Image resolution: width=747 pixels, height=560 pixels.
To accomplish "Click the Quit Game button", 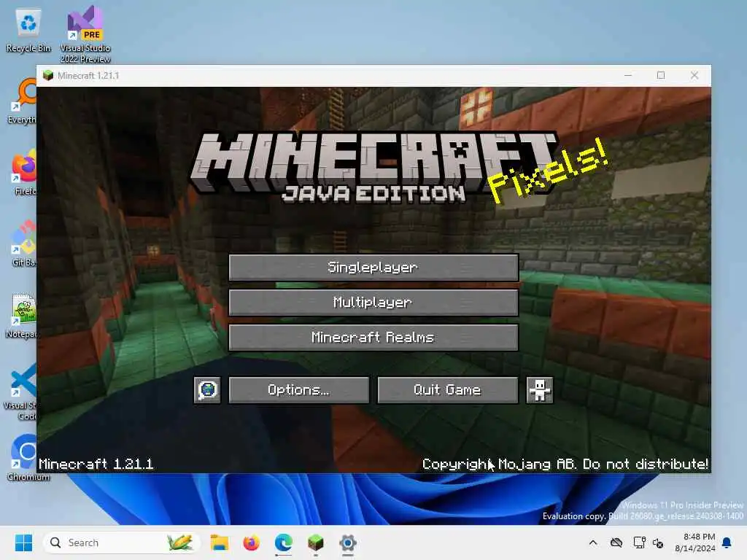I will pos(448,390).
